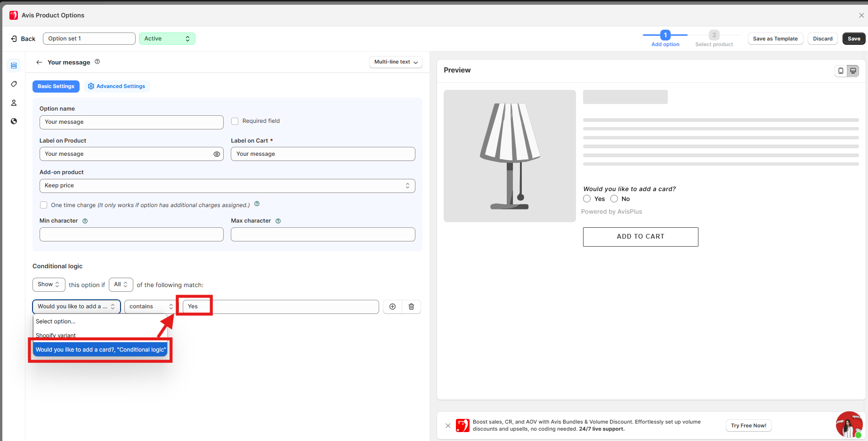Image resolution: width=868 pixels, height=441 pixels.
Task: Click the Max character input field
Action: point(323,234)
